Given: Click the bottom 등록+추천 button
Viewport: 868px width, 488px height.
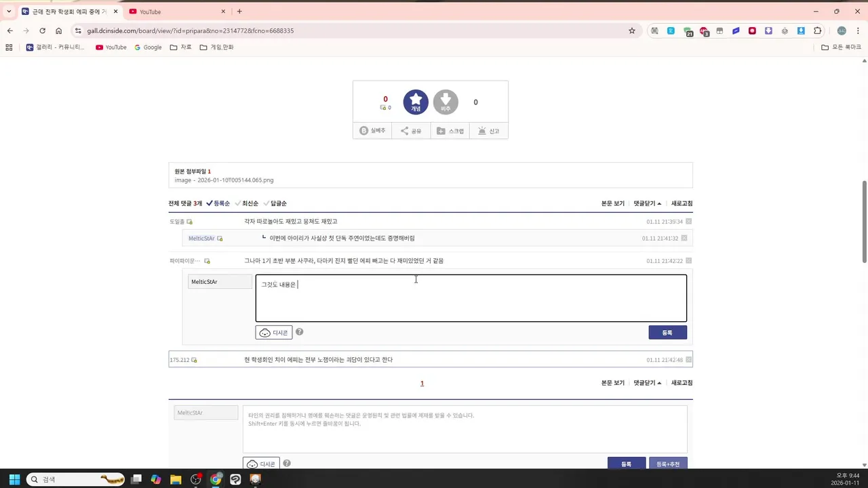Looking at the screenshot, I should point(668,464).
